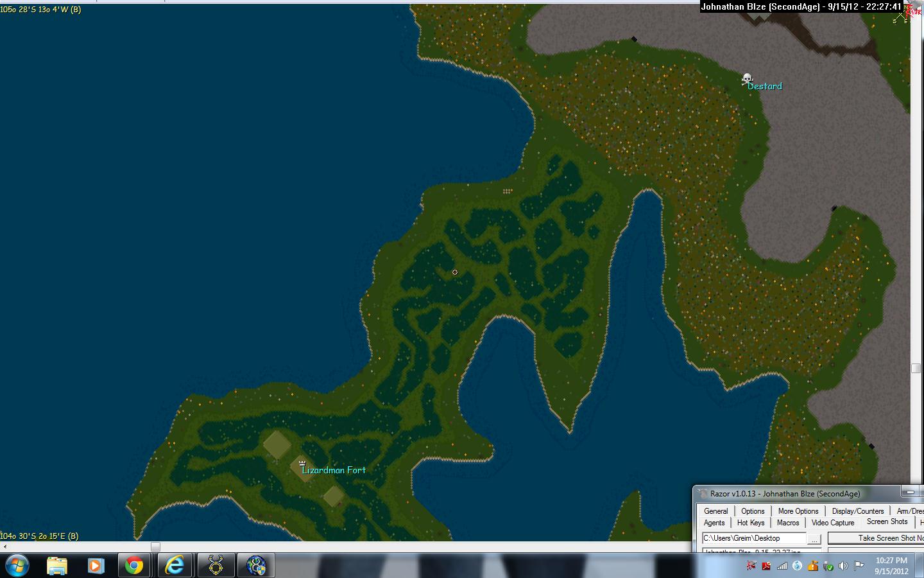The width and height of the screenshot is (924, 578).
Task: Open Google Chrome from the taskbar
Action: (134, 565)
